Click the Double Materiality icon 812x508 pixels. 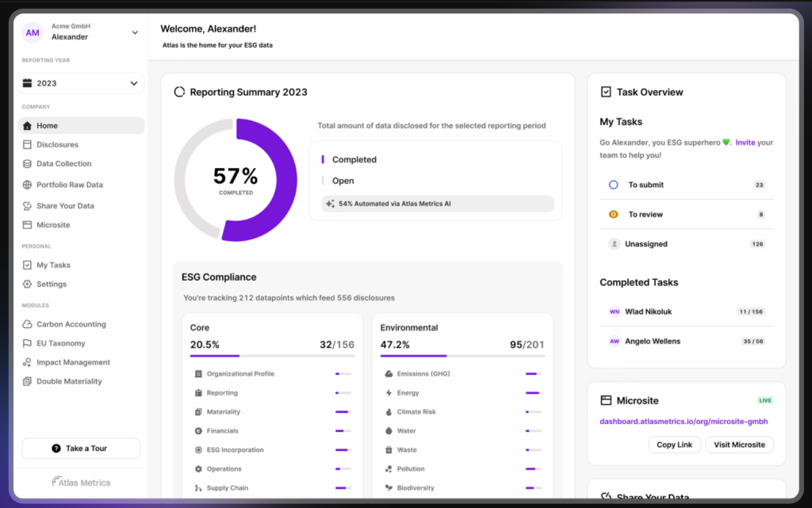(28, 381)
